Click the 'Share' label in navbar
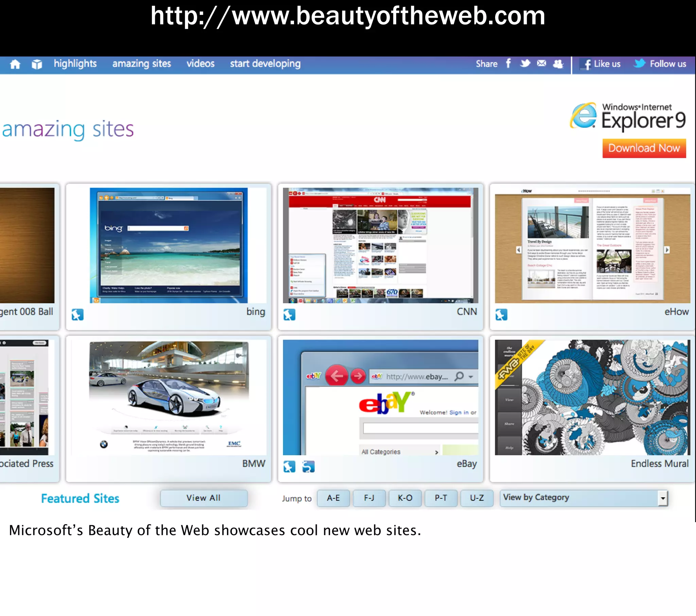This screenshot has height=616, width=696. [487, 64]
